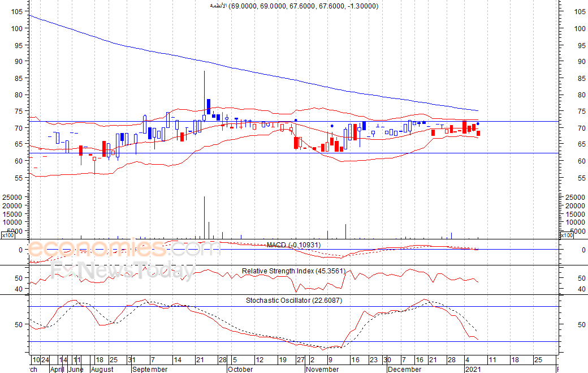Click 50 on the left Stochastic axis
This screenshot has width=588, height=373.
click(x=19, y=324)
